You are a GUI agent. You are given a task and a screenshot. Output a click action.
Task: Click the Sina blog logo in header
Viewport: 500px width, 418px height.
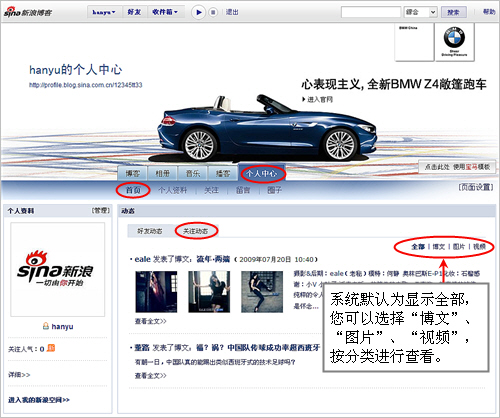point(28,12)
